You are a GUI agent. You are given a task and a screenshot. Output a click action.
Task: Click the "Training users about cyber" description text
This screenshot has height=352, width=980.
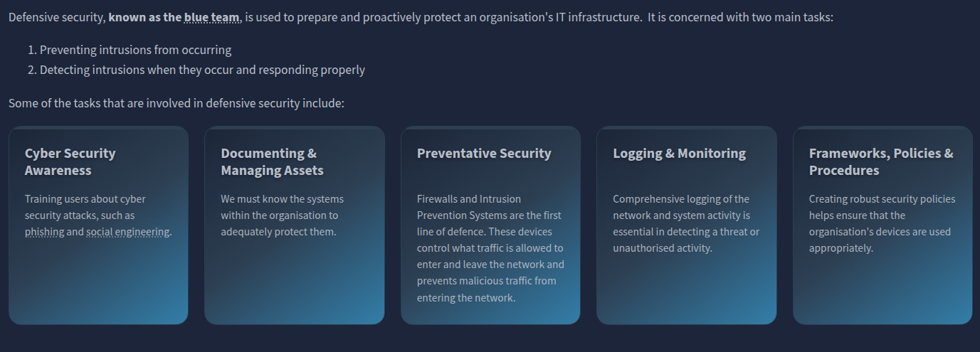point(85,199)
